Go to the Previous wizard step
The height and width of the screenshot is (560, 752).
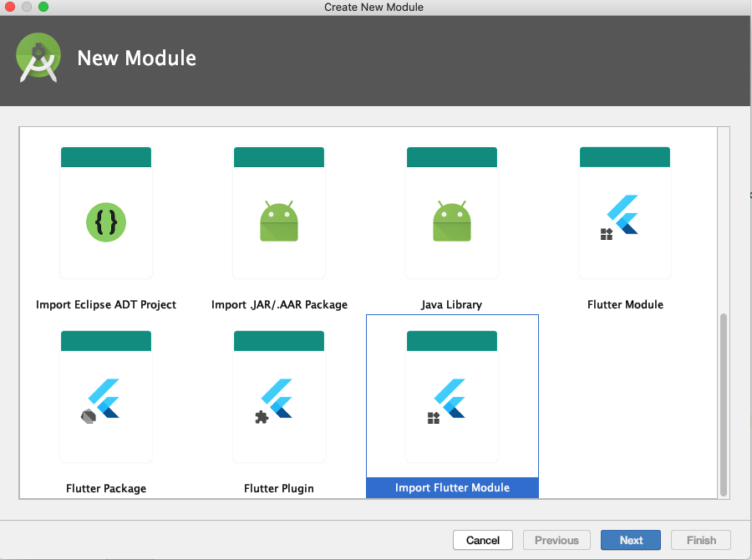556,540
